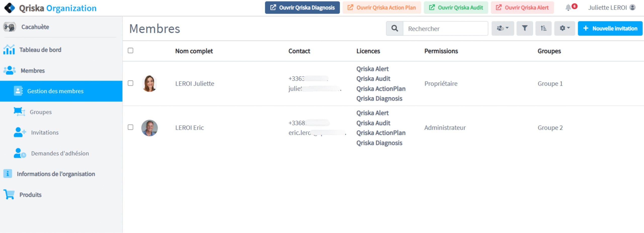The image size is (644, 233).
Task: Open the Produits menu item
Action: pyautogui.click(x=61, y=195)
